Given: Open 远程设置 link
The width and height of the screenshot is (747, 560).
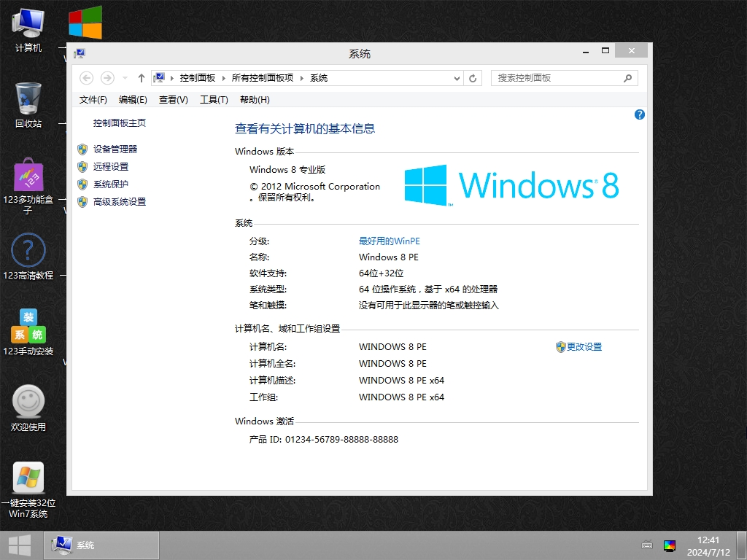Looking at the screenshot, I should pyautogui.click(x=111, y=167).
